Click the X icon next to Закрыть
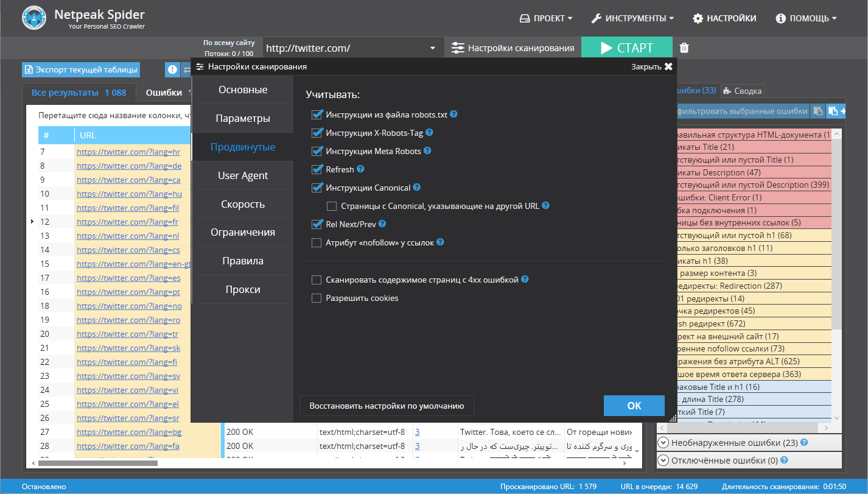Screen dimensions: 868x494 [668, 67]
